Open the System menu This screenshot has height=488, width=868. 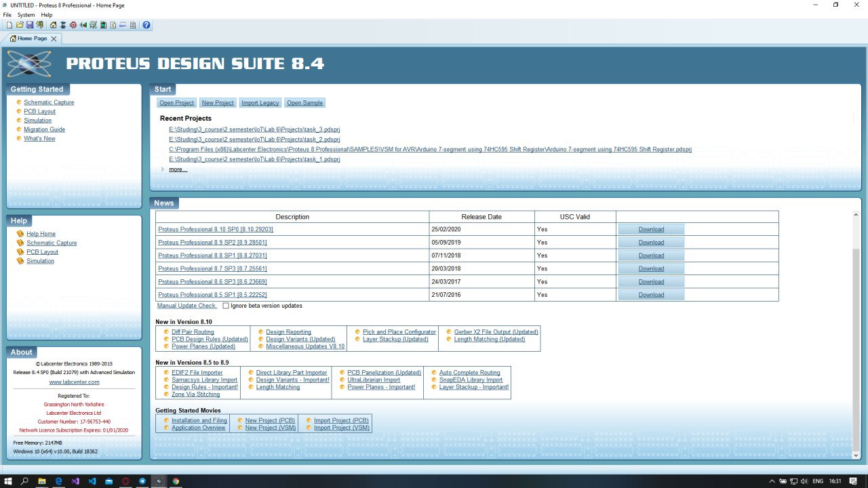coord(26,14)
